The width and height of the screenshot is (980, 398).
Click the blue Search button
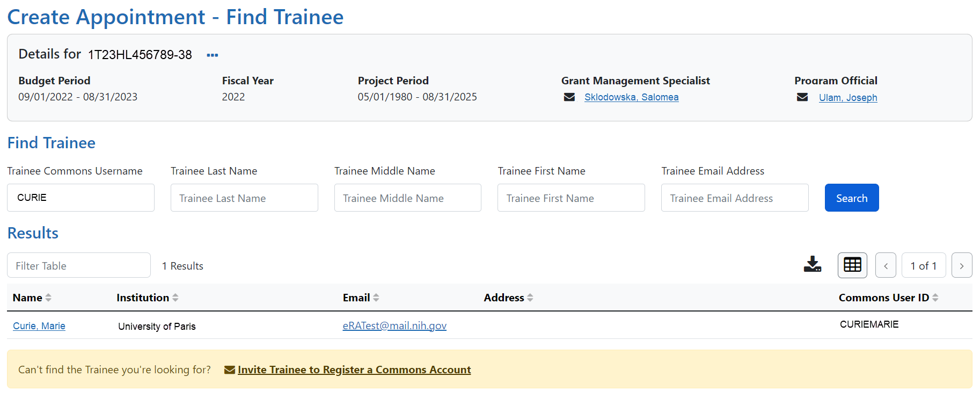[852, 198]
